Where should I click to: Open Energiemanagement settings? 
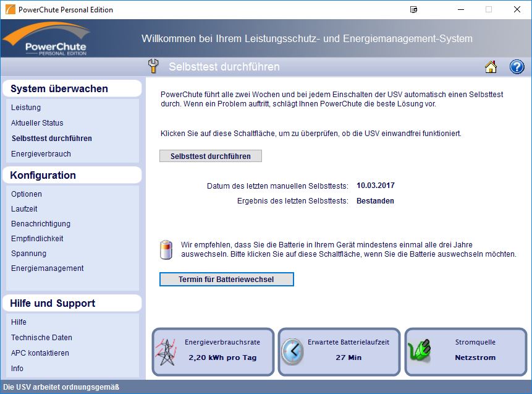pyautogui.click(x=47, y=268)
